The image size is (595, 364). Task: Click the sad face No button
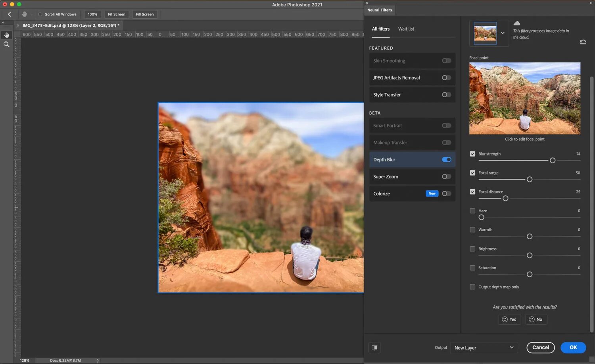[536, 319]
